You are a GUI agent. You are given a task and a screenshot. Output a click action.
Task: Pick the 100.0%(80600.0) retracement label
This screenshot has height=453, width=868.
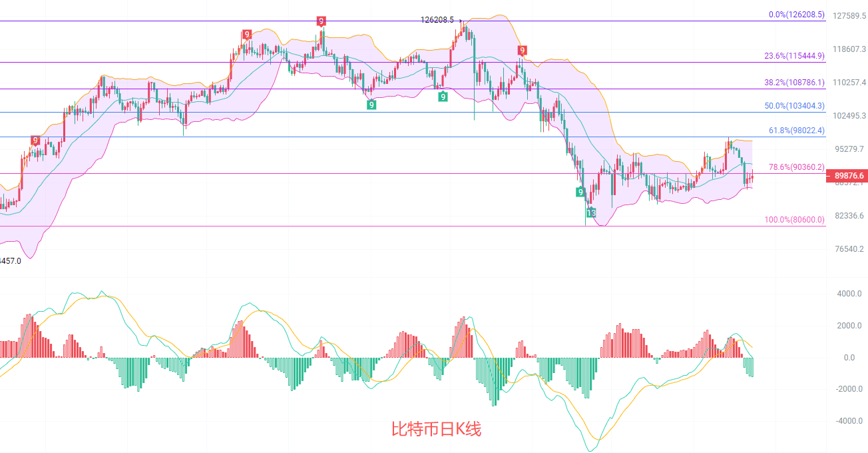coord(794,219)
